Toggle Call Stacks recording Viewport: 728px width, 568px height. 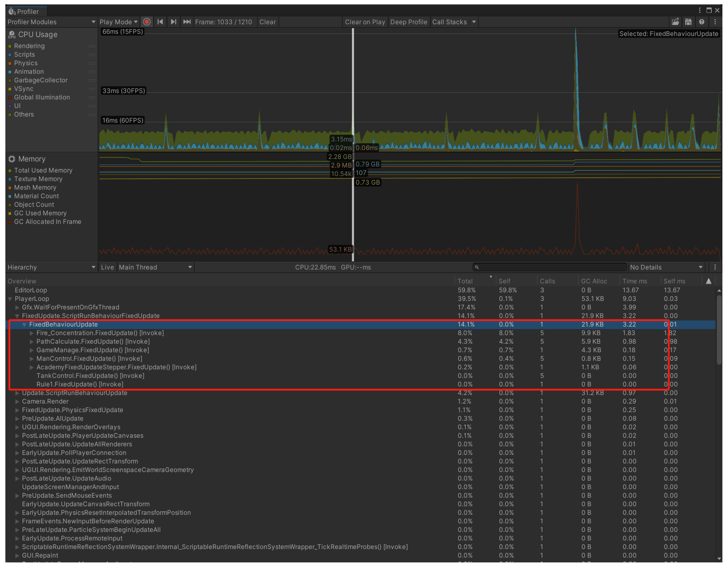tap(449, 22)
